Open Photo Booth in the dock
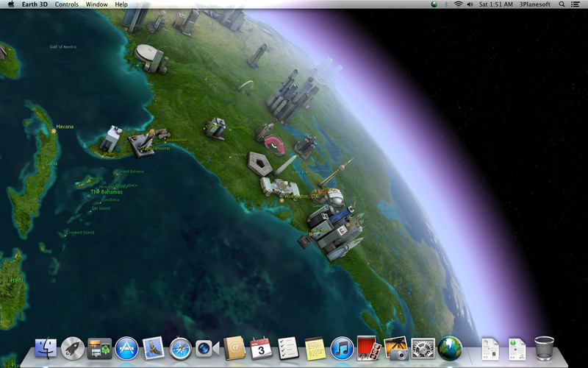 pos(369,348)
